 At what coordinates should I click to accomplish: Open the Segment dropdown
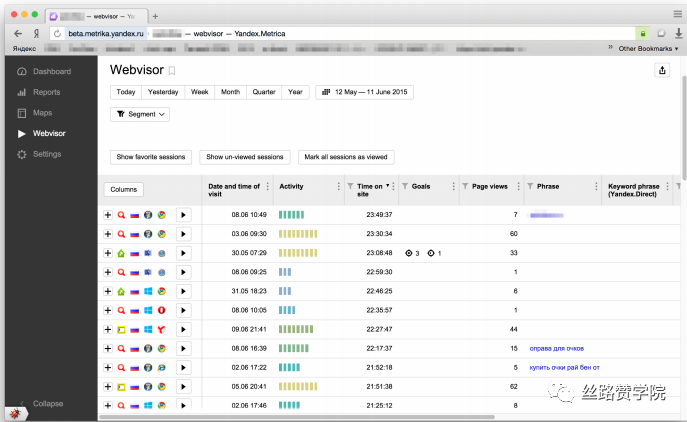coord(140,115)
